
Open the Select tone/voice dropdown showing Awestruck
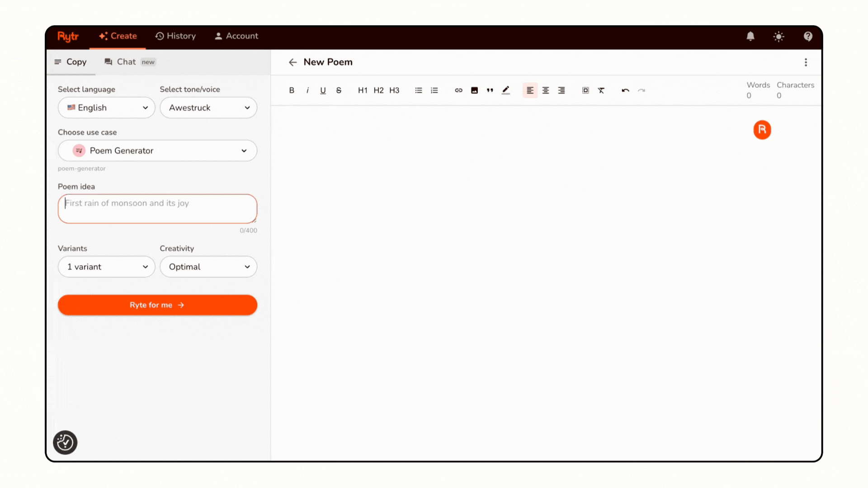[208, 108]
